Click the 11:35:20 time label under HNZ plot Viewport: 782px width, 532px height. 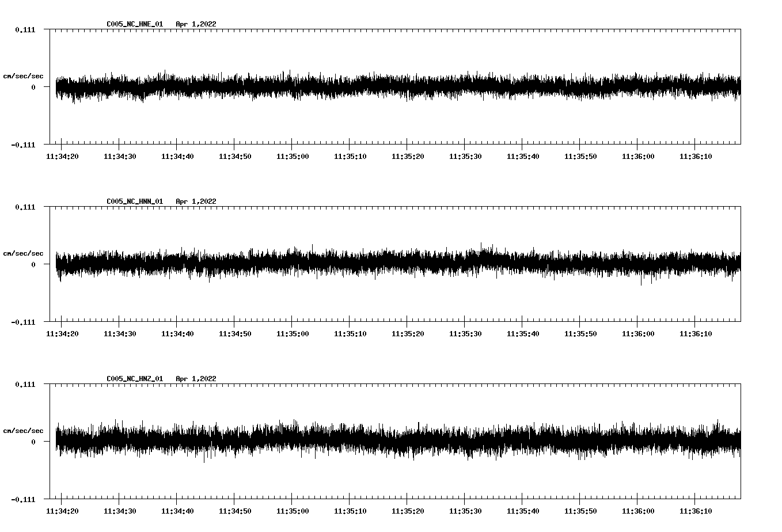tap(408, 511)
